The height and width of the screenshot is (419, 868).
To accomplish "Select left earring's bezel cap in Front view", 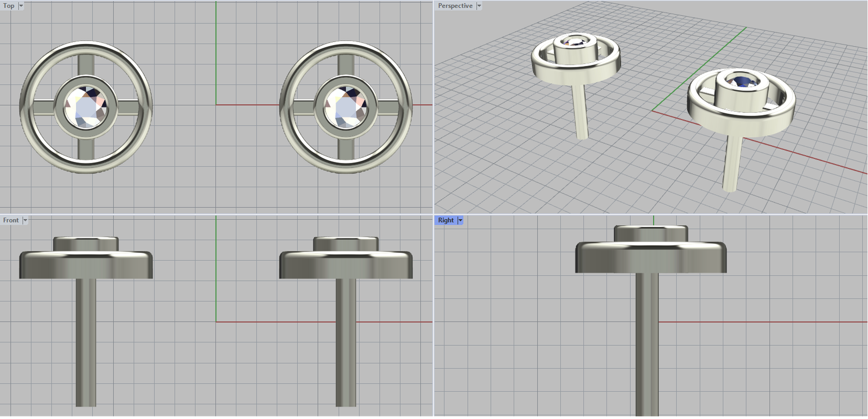I will click(x=86, y=244).
